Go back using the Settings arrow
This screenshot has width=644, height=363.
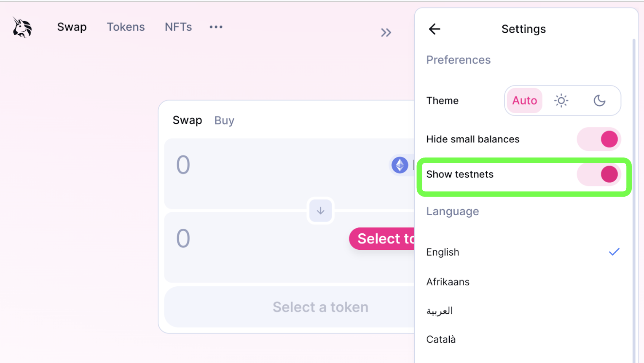pos(435,29)
